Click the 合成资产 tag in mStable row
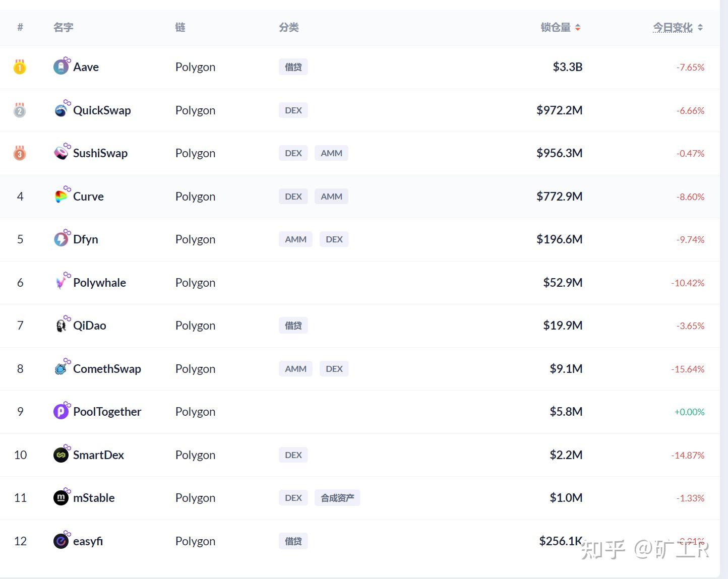The width and height of the screenshot is (728, 579). point(337,498)
